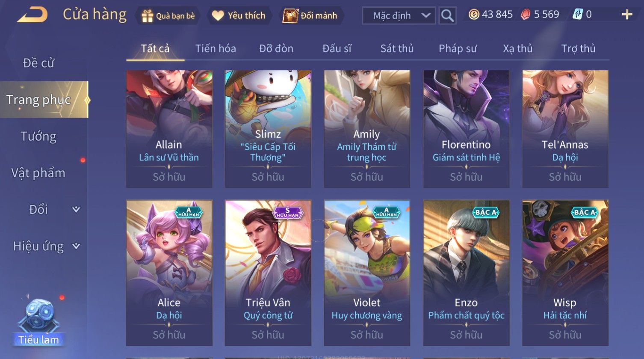Tap the back arrow icon
The width and height of the screenshot is (644, 359).
click(x=32, y=15)
